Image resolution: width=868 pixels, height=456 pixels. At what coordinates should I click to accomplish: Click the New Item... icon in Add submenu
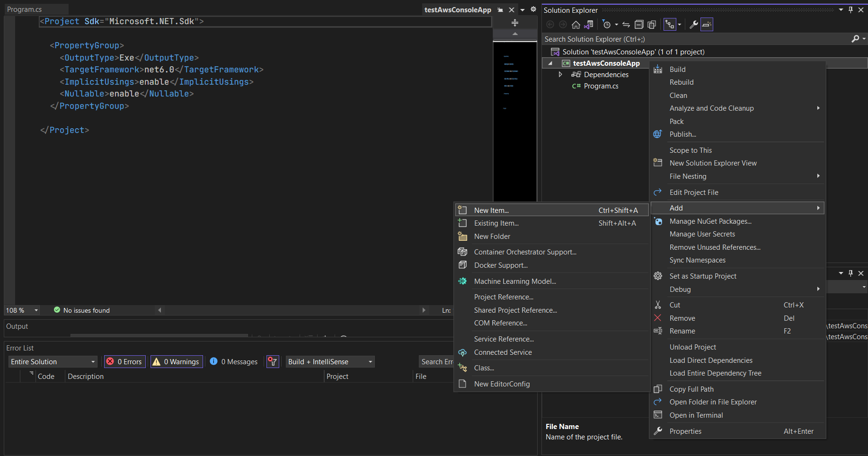pos(463,210)
